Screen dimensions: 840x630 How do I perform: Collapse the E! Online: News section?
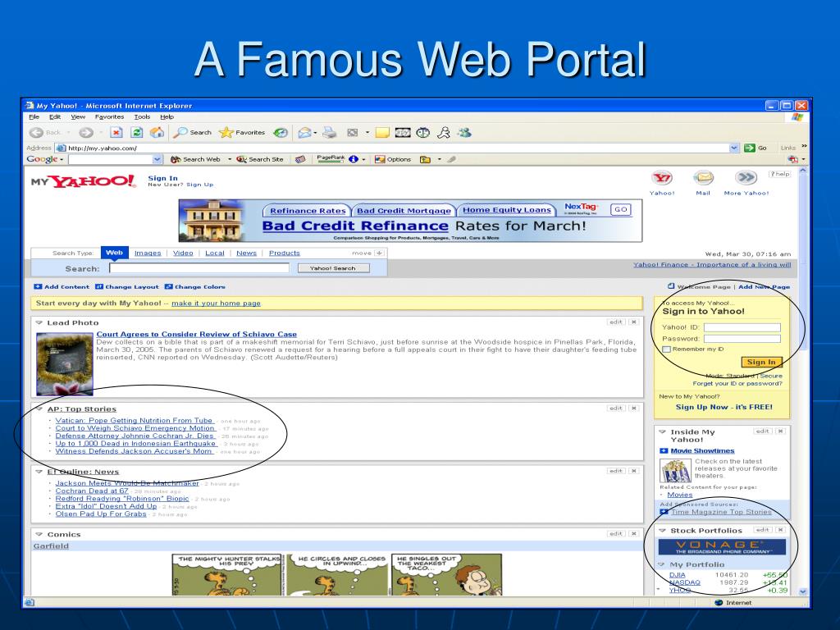coord(39,472)
